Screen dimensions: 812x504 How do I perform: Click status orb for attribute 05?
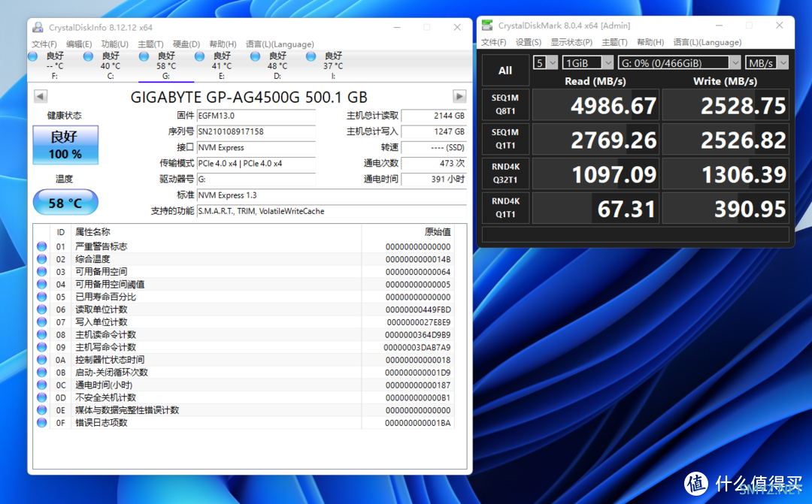[42, 297]
